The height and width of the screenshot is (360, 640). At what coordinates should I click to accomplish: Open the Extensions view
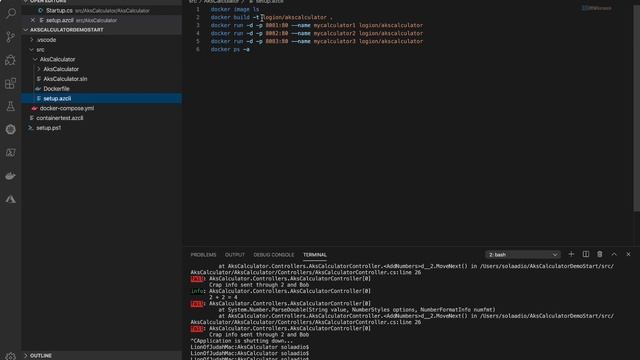point(11,83)
